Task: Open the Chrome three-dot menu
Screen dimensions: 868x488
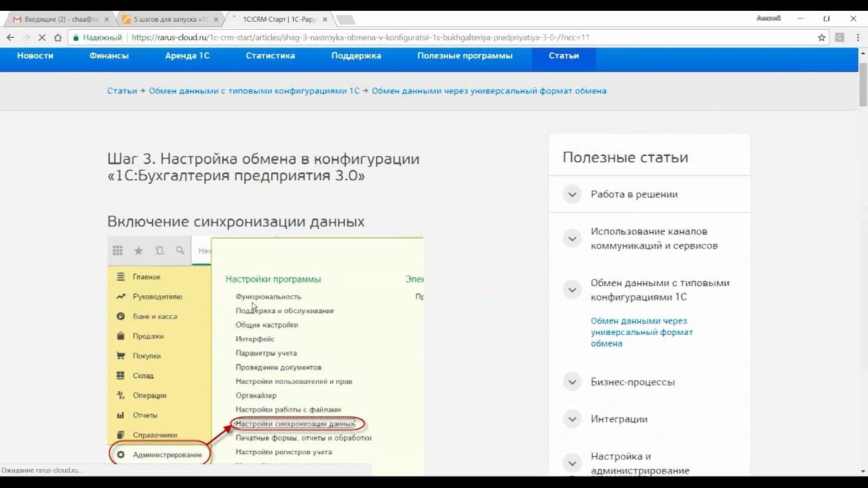Action: coord(856,38)
